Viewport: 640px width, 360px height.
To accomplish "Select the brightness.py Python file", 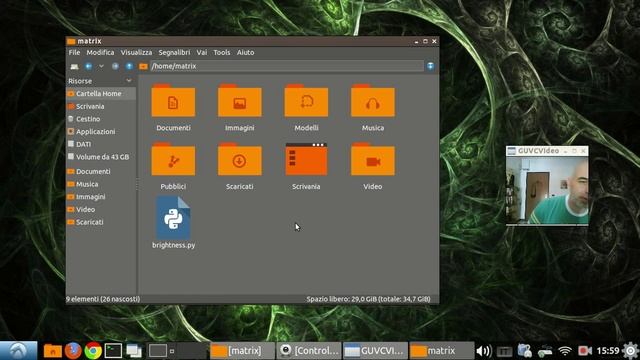I will coord(173,218).
